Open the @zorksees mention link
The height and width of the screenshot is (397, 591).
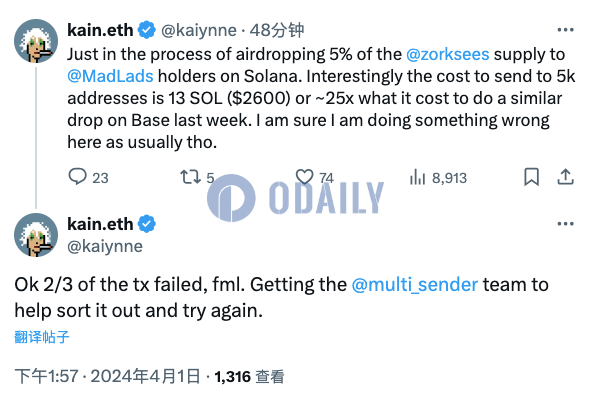point(448,54)
